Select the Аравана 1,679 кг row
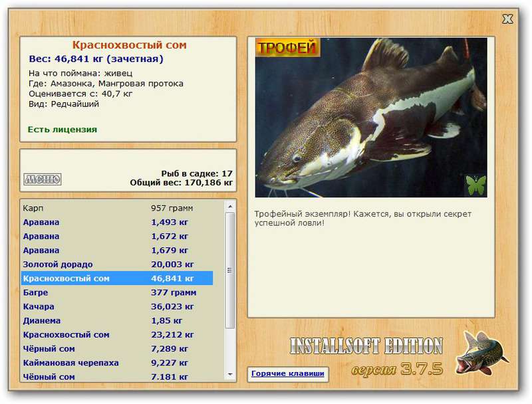This screenshot has width=532, height=404. [x=117, y=251]
